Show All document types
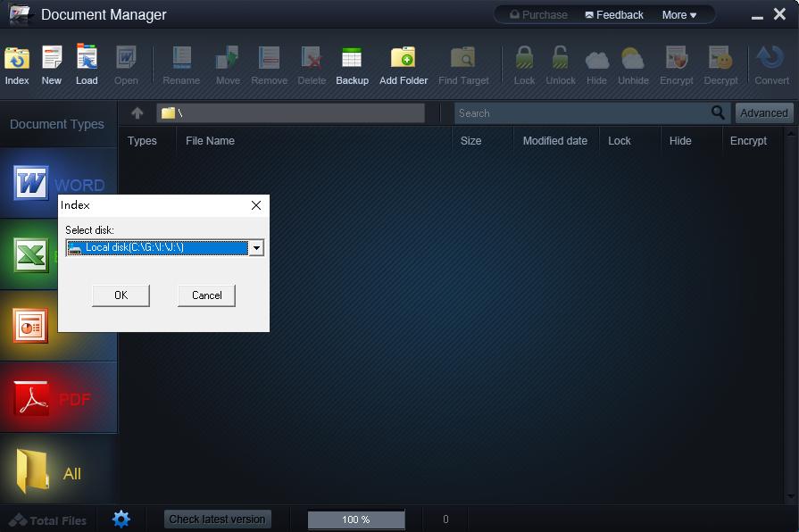The width and height of the screenshot is (799, 532). (x=59, y=470)
